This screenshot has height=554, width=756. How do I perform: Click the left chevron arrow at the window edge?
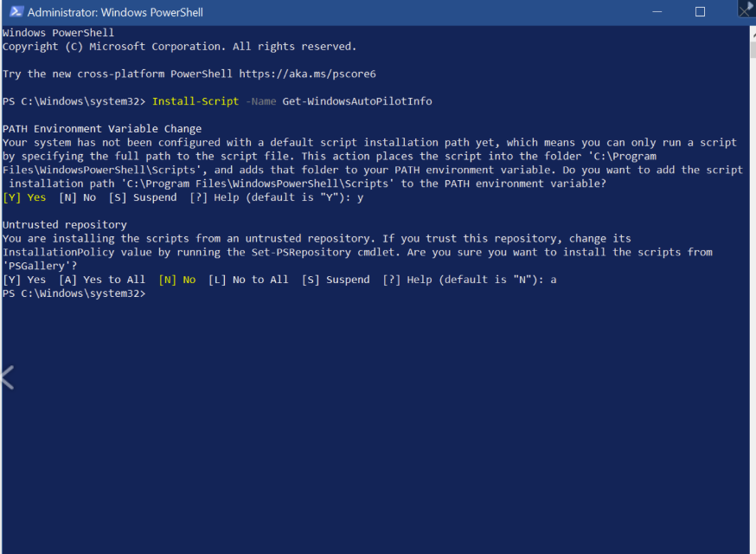click(8, 377)
